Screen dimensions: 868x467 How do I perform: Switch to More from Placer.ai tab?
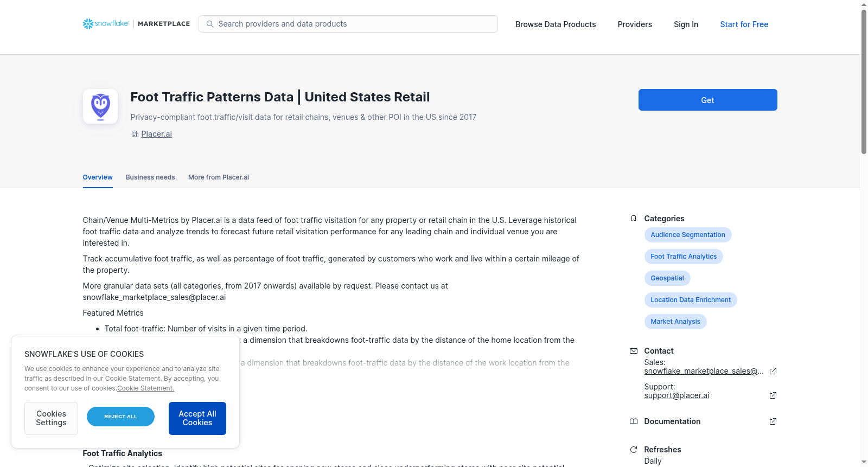[219, 177]
